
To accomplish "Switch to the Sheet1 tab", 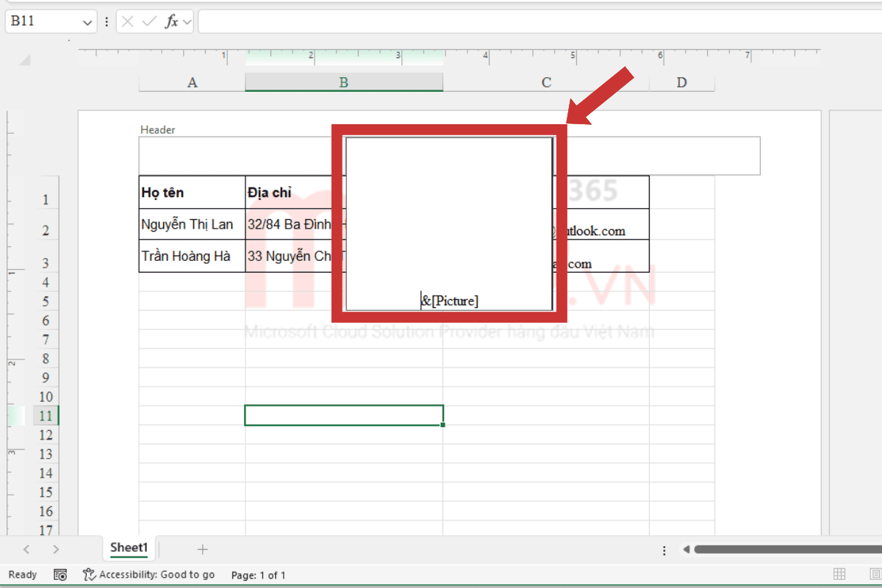I will pyautogui.click(x=129, y=548).
